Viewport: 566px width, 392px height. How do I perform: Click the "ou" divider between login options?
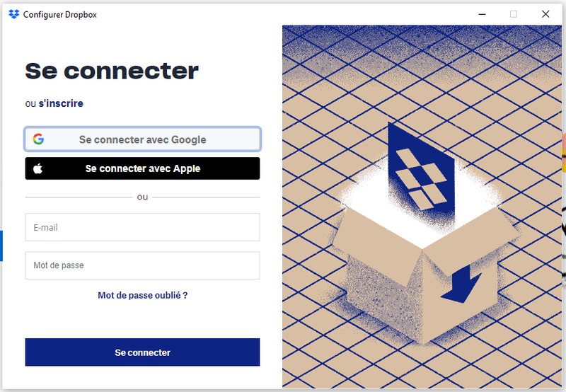(142, 197)
